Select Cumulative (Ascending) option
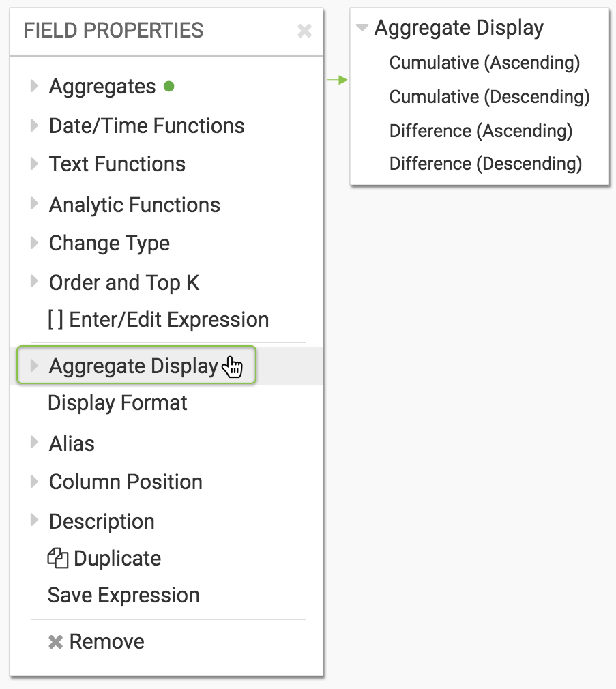Viewport: 616px width, 689px height. pos(484,63)
